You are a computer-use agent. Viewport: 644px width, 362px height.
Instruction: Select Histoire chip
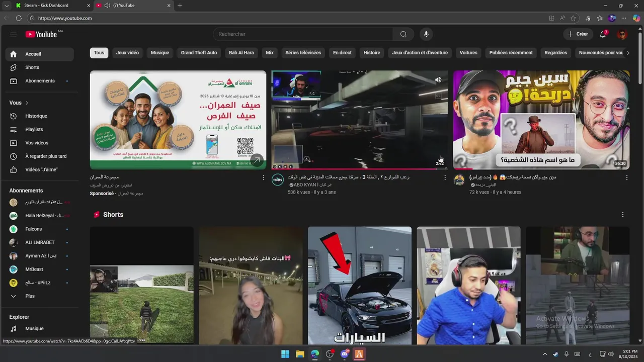[372, 53]
